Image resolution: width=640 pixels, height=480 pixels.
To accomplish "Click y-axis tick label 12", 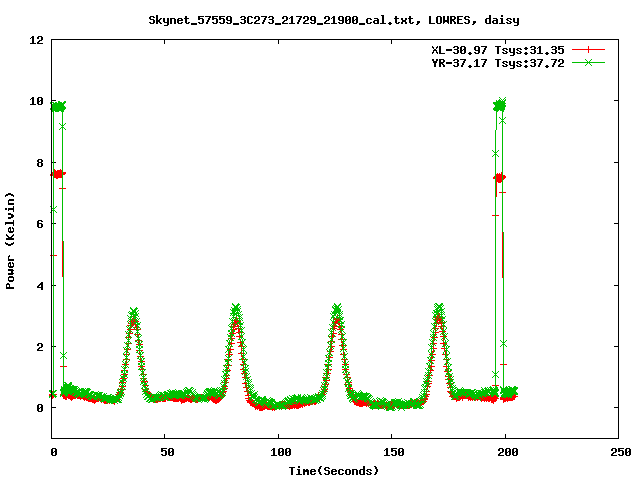I will tap(36, 40).
